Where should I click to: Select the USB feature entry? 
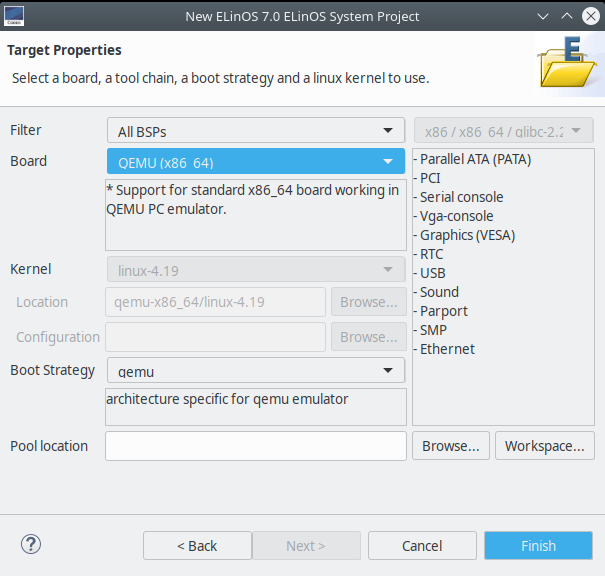click(433, 273)
